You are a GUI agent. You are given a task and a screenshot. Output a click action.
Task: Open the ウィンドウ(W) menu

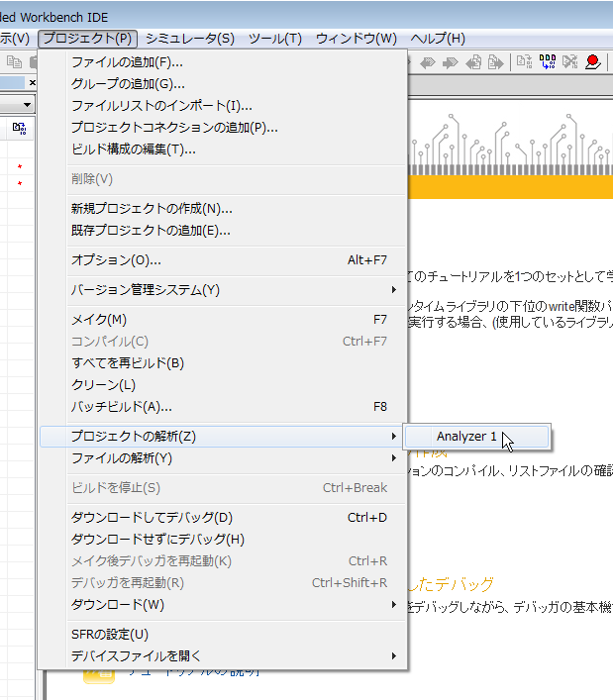point(356,39)
